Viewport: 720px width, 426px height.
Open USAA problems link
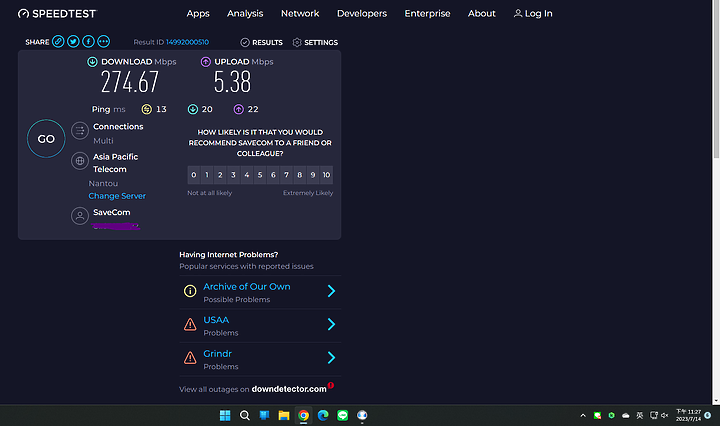pyautogui.click(x=216, y=320)
